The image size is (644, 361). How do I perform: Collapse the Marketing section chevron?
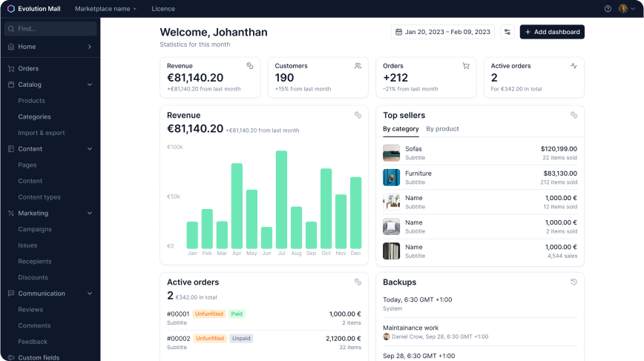click(x=90, y=213)
